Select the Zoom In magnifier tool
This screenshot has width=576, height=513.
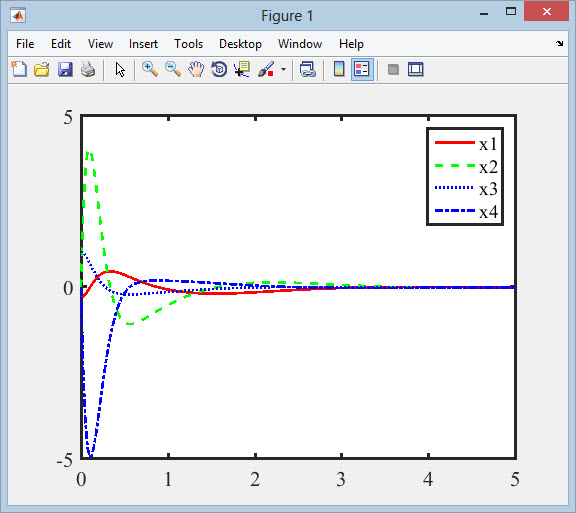pos(150,69)
